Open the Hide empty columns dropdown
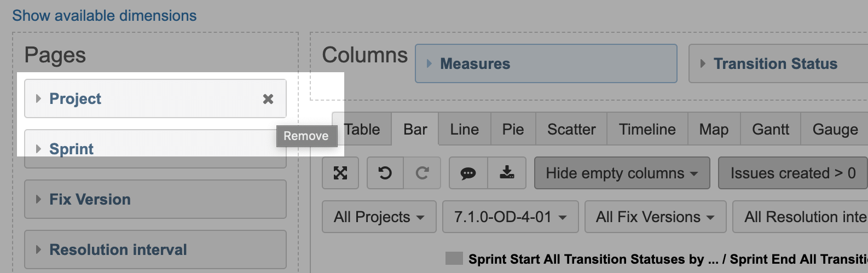Screen dimensions: 868x273 [x=622, y=173]
